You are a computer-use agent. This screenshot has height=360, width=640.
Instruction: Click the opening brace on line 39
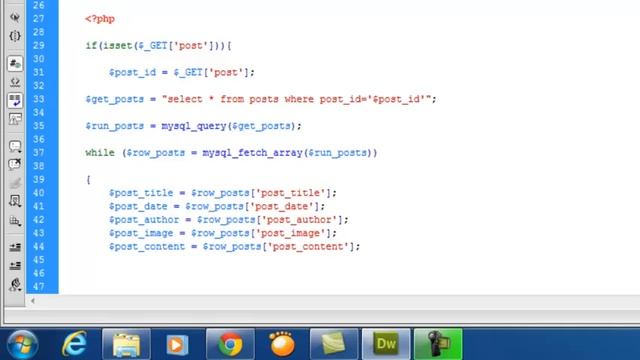[x=88, y=180]
